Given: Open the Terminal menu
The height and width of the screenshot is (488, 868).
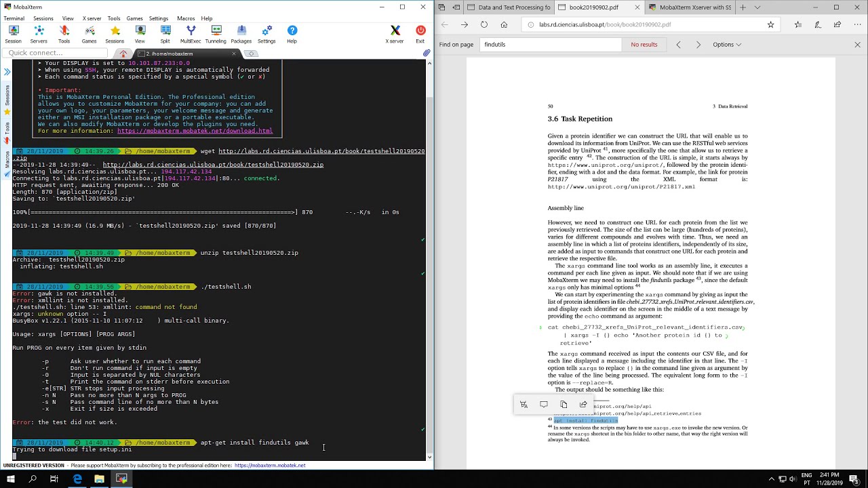Looking at the screenshot, I should [x=14, y=18].
